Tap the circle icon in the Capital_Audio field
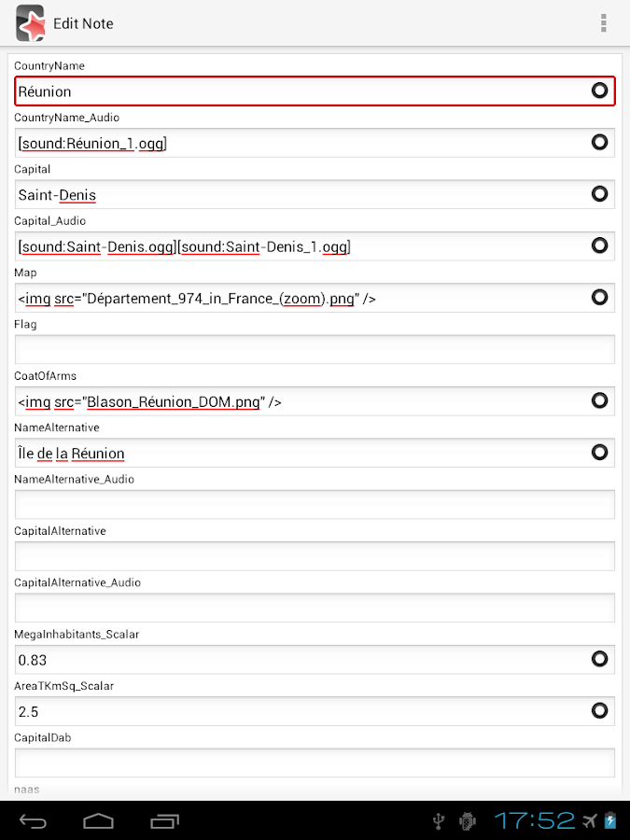This screenshot has height=840, width=630. click(x=600, y=245)
